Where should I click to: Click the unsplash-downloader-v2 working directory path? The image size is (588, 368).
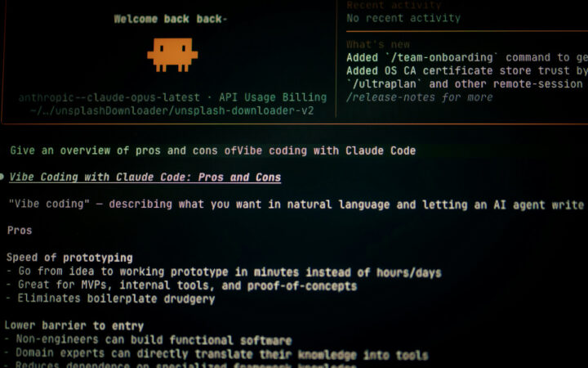coord(172,110)
